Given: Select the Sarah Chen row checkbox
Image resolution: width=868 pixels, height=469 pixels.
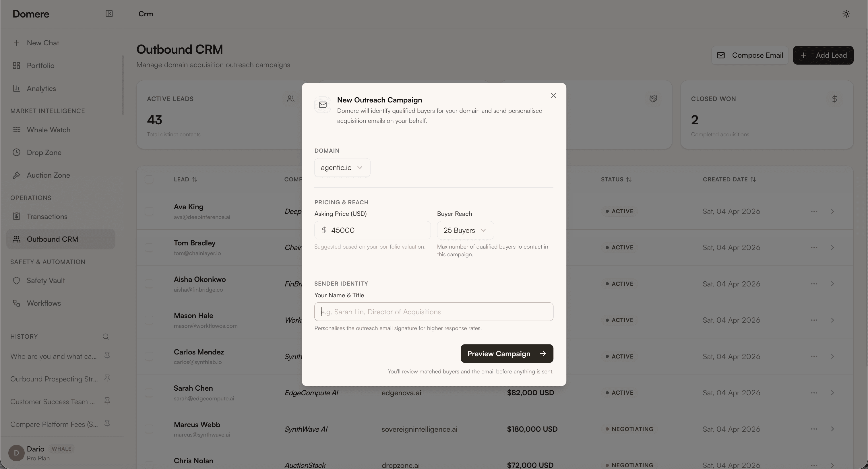Looking at the screenshot, I should pyautogui.click(x=149, y=393).
